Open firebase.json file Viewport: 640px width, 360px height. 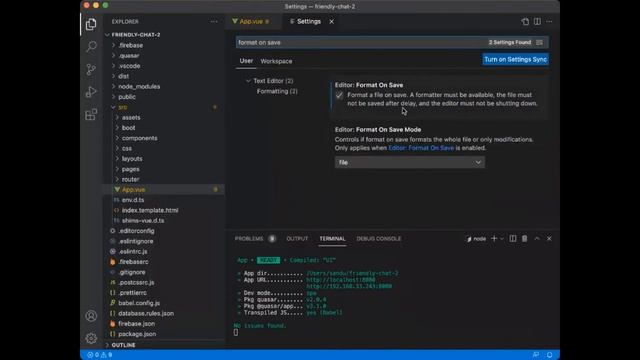pyautogui.click(x=136, y=324)
